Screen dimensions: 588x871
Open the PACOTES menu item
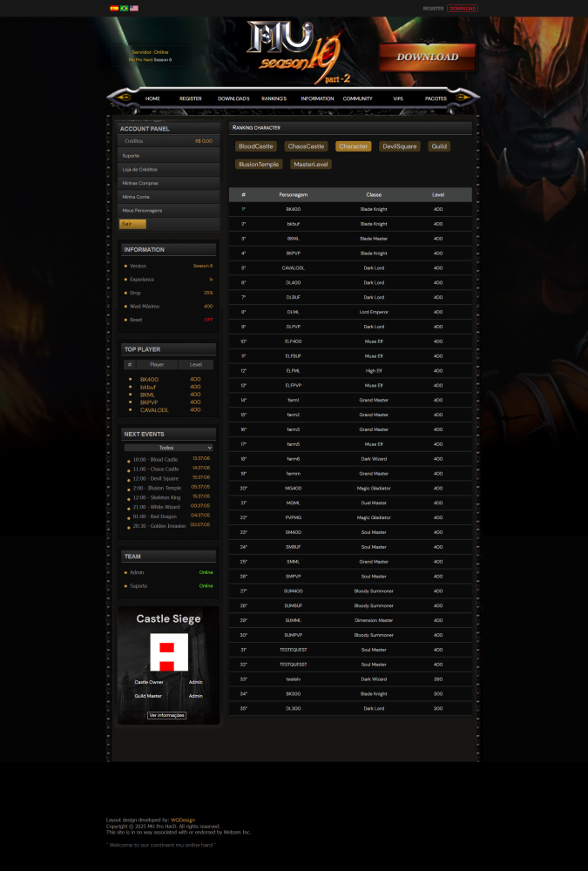point(436,98)
